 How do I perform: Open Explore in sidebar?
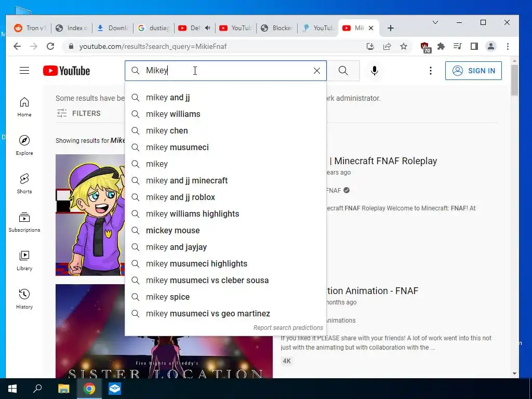[x=24, y=145]
